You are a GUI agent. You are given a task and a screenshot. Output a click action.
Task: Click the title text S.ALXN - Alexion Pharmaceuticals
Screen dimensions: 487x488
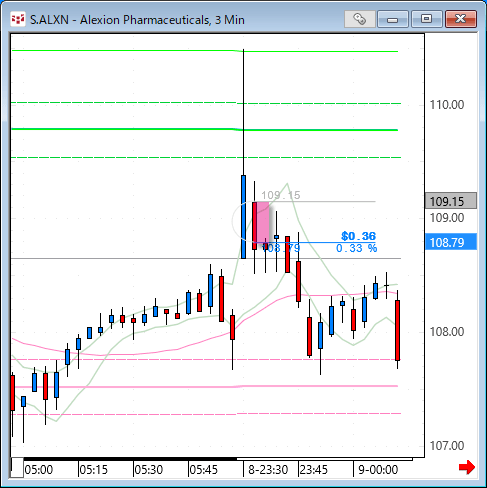[120, 20]
